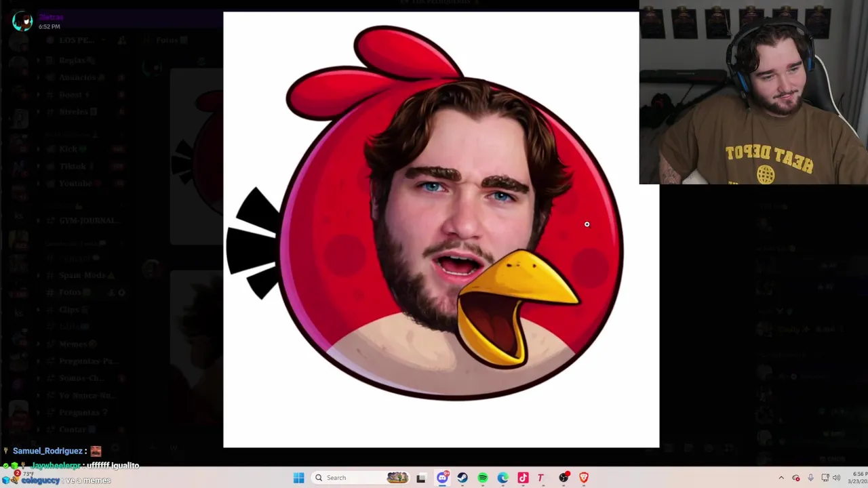
Task: Open volume control in the system tray
Action: pos(837,478)
